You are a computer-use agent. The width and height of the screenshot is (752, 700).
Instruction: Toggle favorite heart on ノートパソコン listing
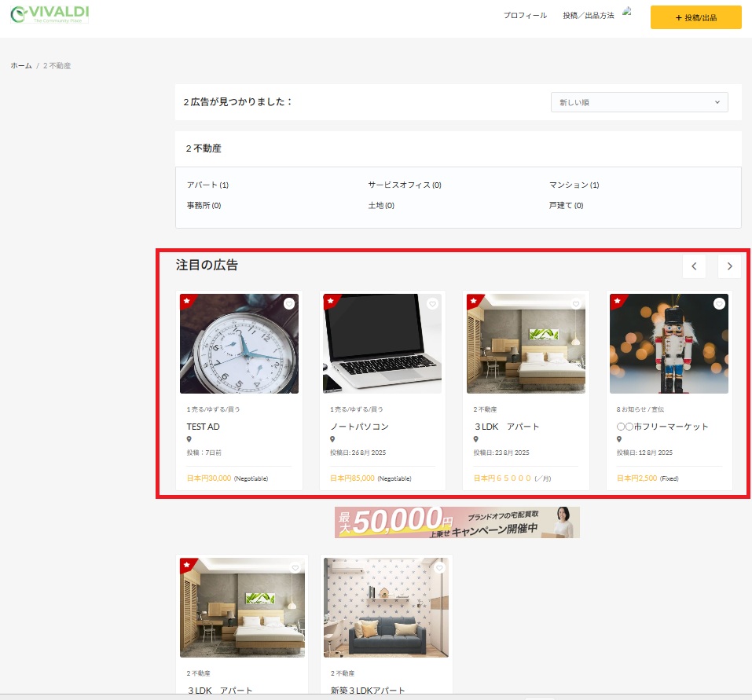click(x=432, y=304)
